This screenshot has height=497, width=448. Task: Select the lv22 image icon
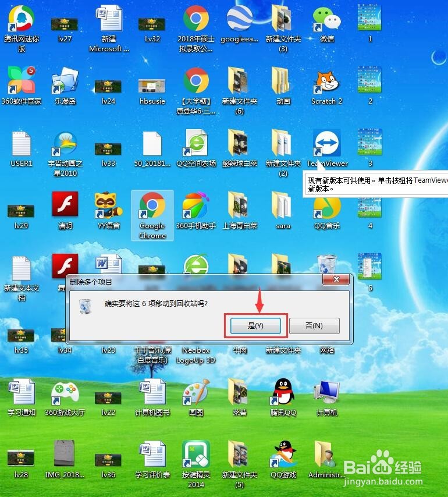click(108, 398)
